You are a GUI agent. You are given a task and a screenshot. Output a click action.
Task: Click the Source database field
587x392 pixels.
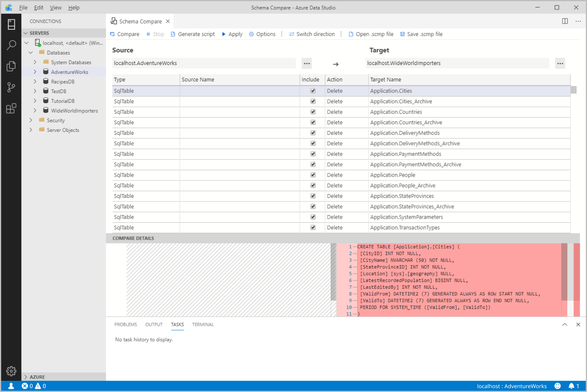click(x=204, y=63)
